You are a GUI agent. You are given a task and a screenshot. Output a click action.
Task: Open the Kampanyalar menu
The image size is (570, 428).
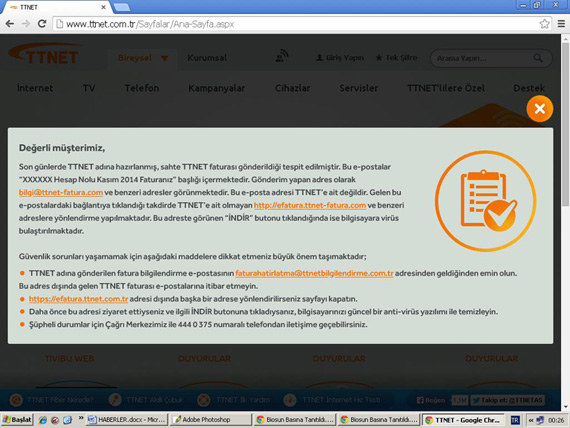pyautogui.click(x=217, y=88)
